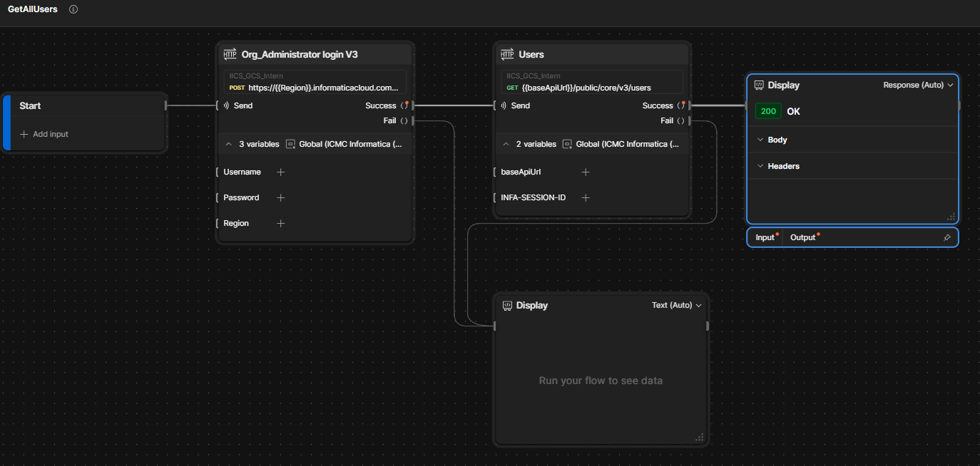Click the info icon beside GetAllUsers
This screenshot has height=466, width=980.
[x=73, y=9]
